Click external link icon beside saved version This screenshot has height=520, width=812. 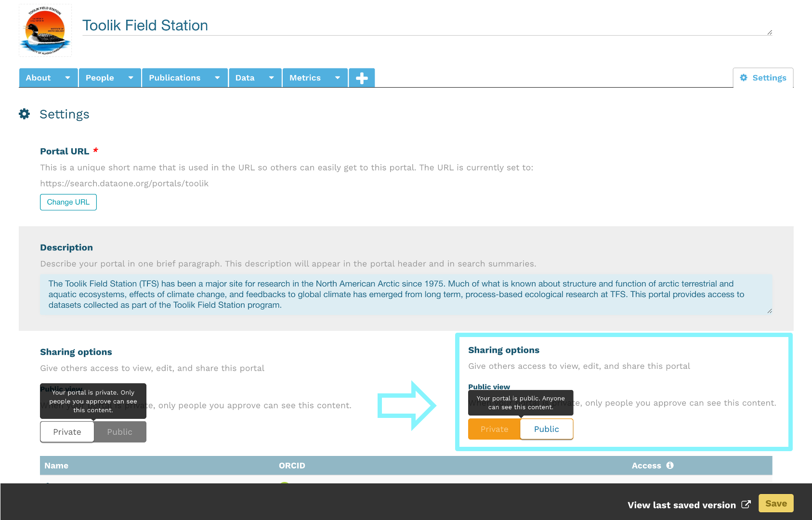746,504
